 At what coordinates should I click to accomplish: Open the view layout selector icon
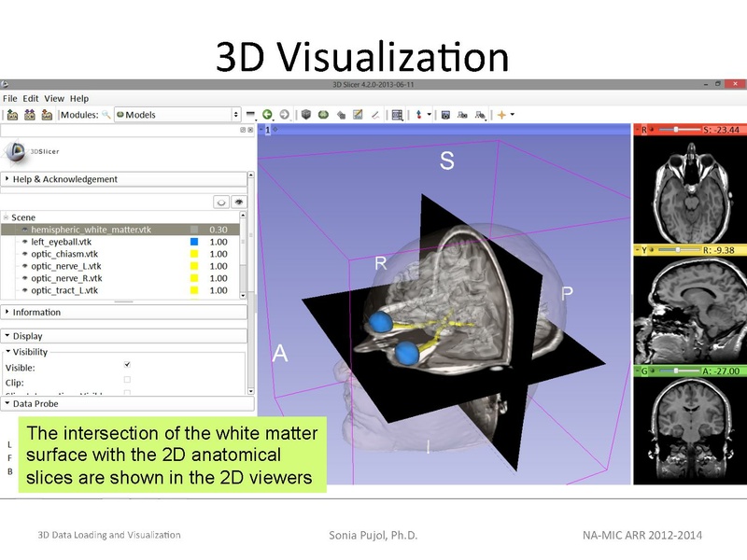(x=397, y=115)
